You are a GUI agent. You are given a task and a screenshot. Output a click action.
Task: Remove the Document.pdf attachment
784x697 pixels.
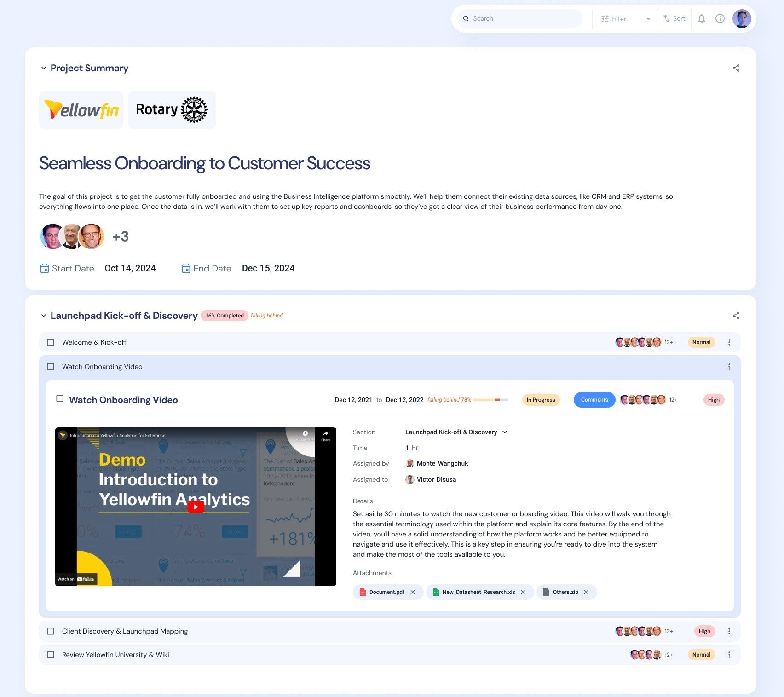(x=413, y=592)
